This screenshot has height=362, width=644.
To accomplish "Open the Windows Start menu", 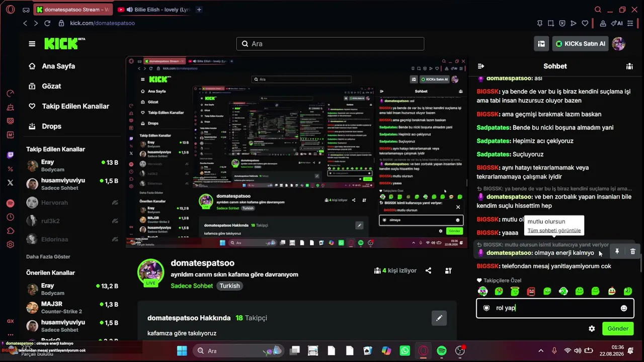I will click(x=182, y=351).
